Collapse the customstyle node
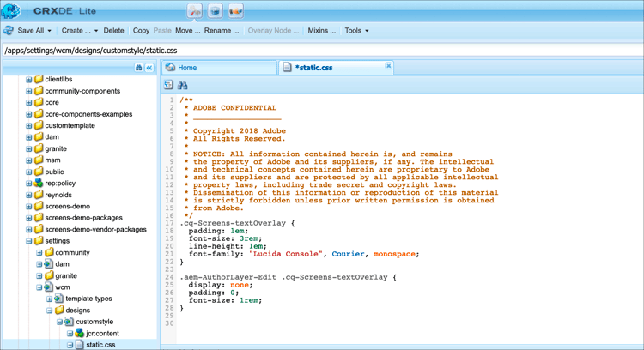Image resolution: width=644 pixels, height=350 pixels. 59,322
